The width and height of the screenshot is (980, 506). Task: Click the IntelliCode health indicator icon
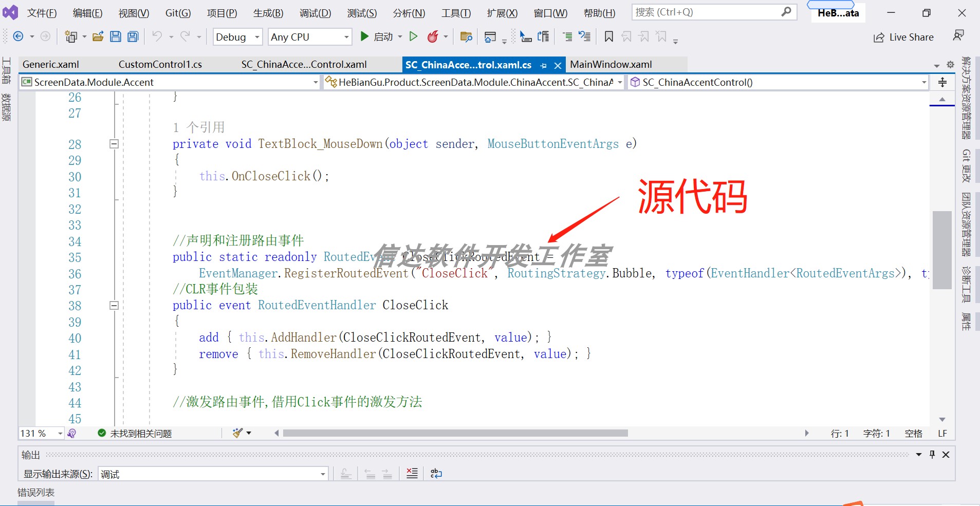coord(72,433)
